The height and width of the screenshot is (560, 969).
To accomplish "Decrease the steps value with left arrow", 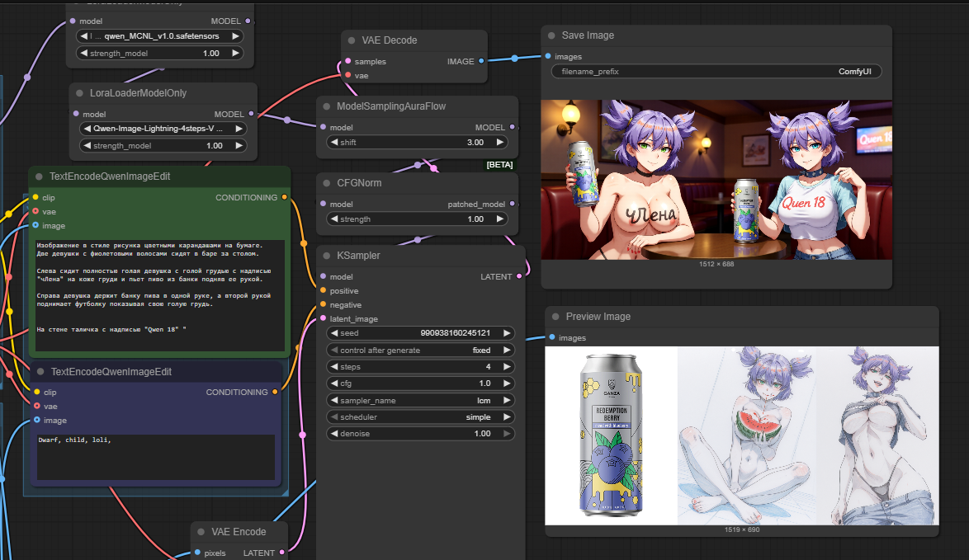I will [333, 367].
